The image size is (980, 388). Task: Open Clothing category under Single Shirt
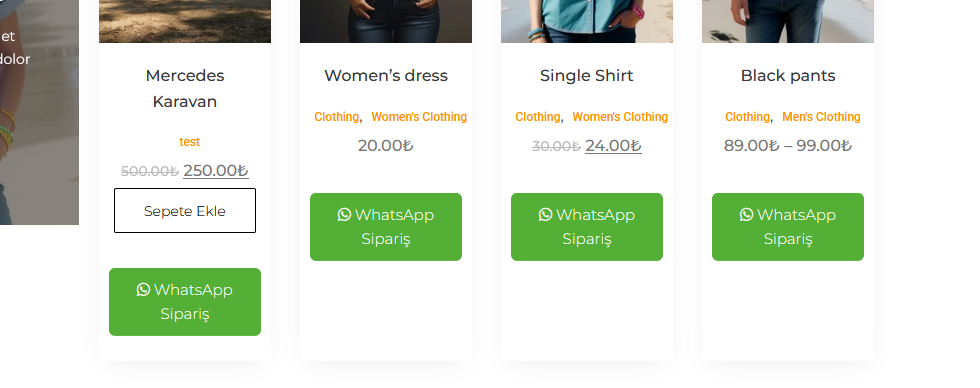coord(538,117)
